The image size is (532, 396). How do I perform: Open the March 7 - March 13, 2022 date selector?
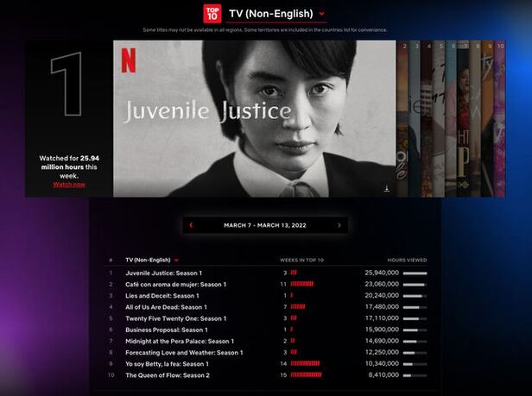tap(265, 225)
